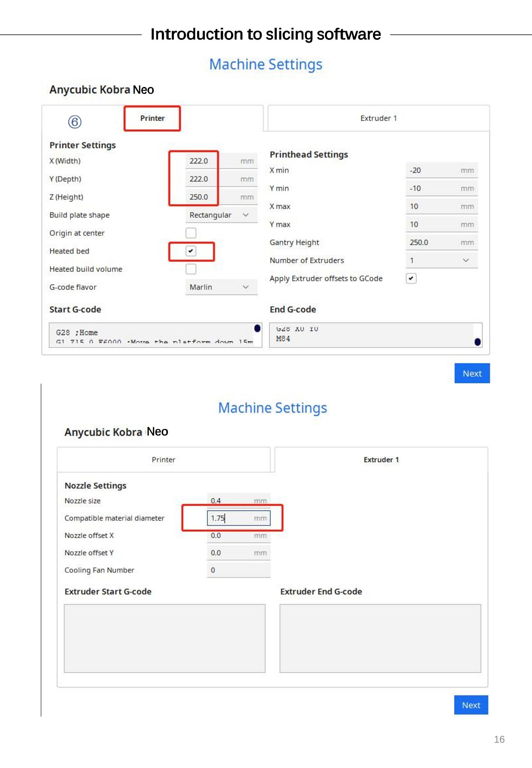The image size is (532, 768).
Task: Click Next under the Printer settings panel
Action: (472, 373)
